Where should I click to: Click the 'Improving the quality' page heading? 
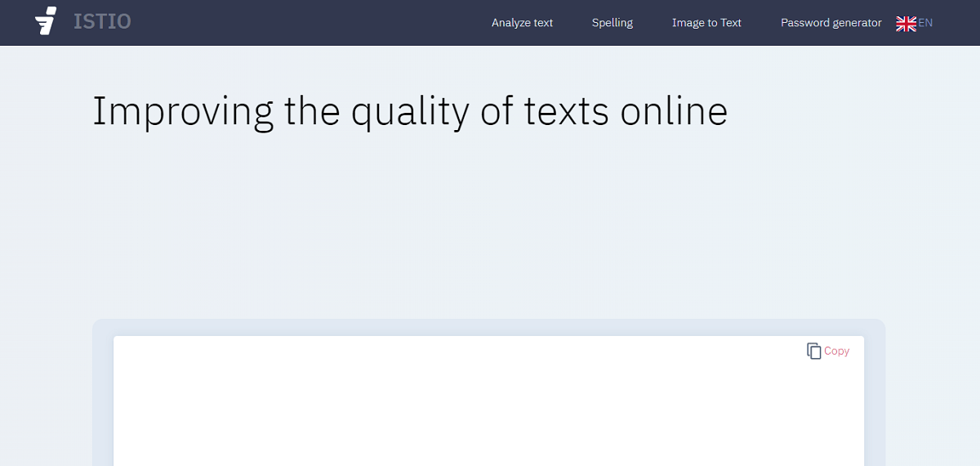(409, 111)
